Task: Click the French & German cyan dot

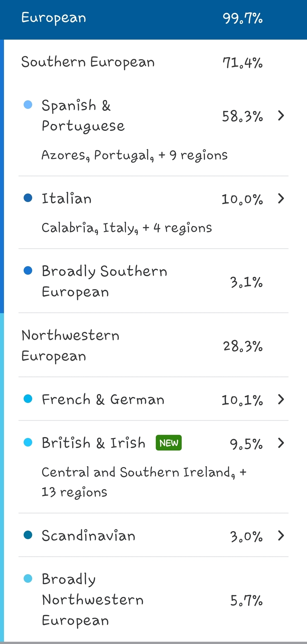Action: pyautogui.click(x=28, y=399)
